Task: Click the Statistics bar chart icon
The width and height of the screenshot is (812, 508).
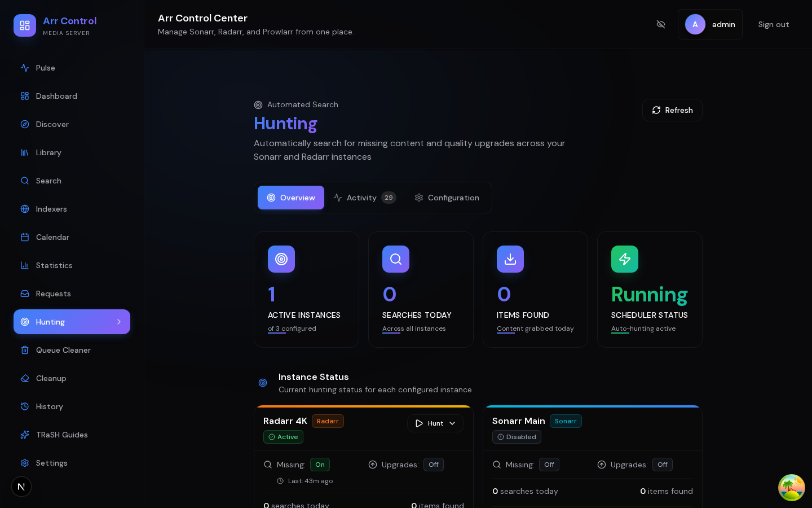Action: tap(25, 265)
